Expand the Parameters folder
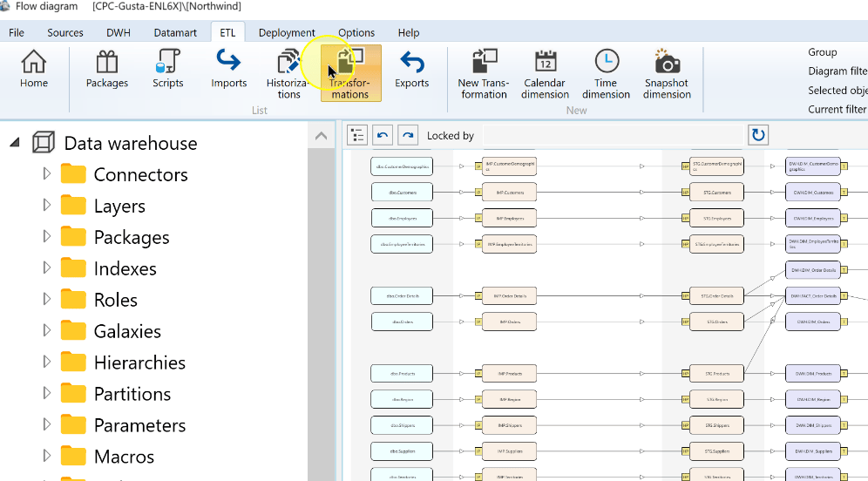This screenshot has height=481, width=868. pos(46,424)
